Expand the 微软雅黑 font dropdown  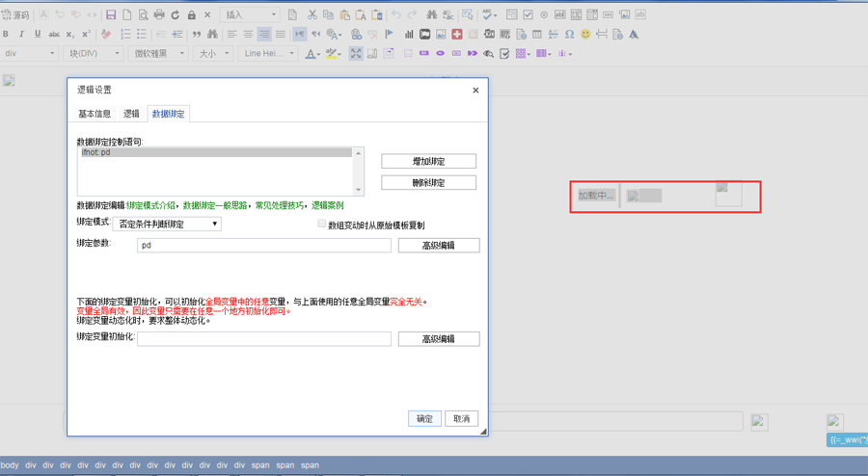pos(159,54)
